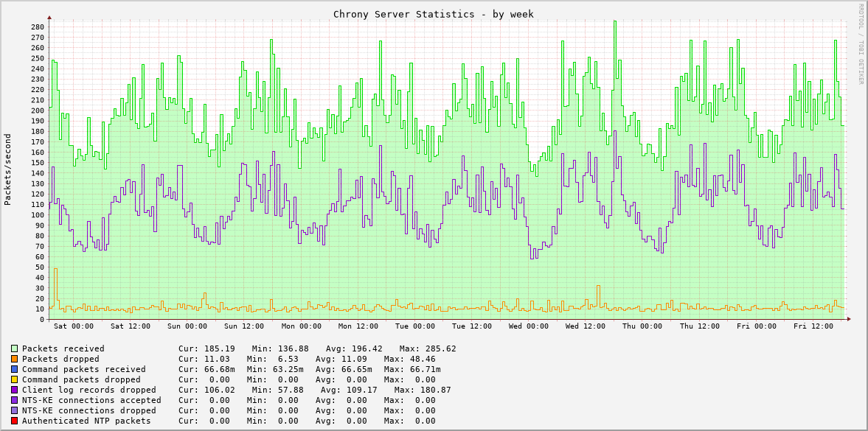Select the Chrony Server Statistics title
Image resolution: width=868 pixels, height=431 pixels.
tap(433, 14)
